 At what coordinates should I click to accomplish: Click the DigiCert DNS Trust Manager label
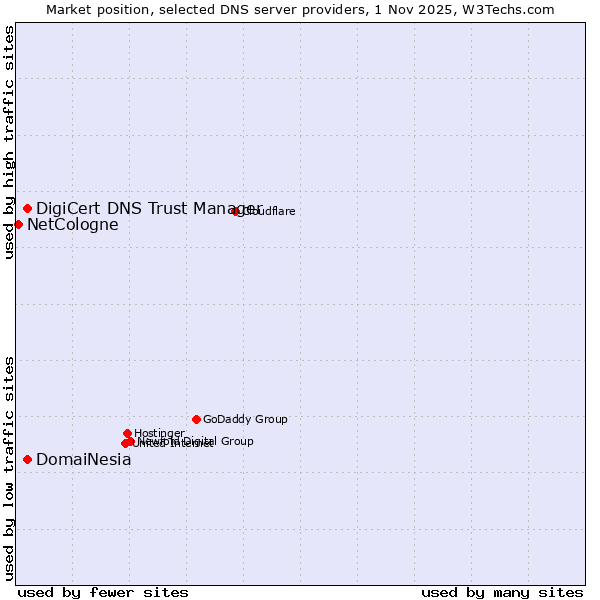click(149, 208)
